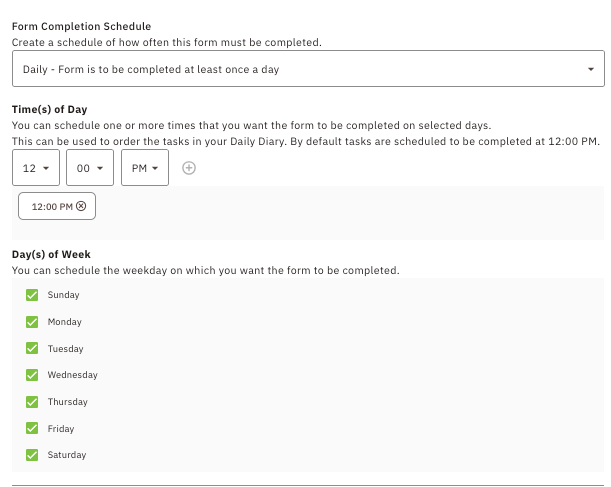The width and height of the screenshot is (611, 487).
Task: Click the PM dropdown arrow icon
Action: [155, 168]
